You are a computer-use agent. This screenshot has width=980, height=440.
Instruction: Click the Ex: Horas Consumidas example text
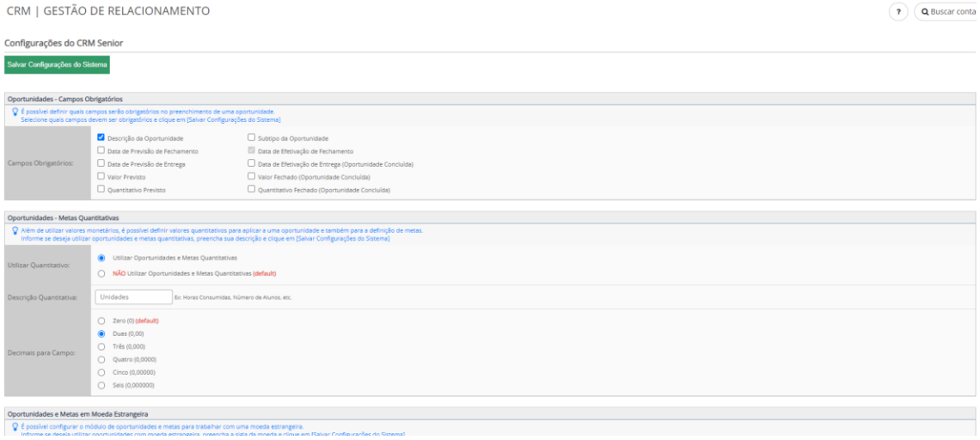(233, 297)
